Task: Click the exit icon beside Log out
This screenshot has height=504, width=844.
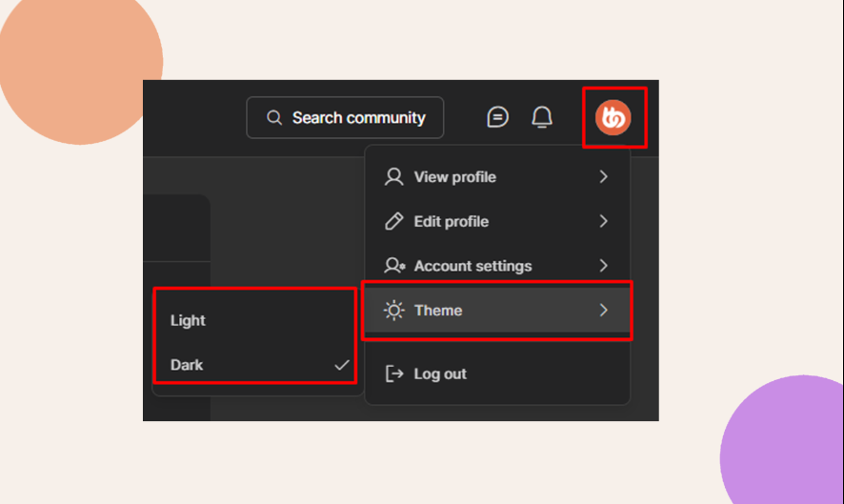Action: 393,373
